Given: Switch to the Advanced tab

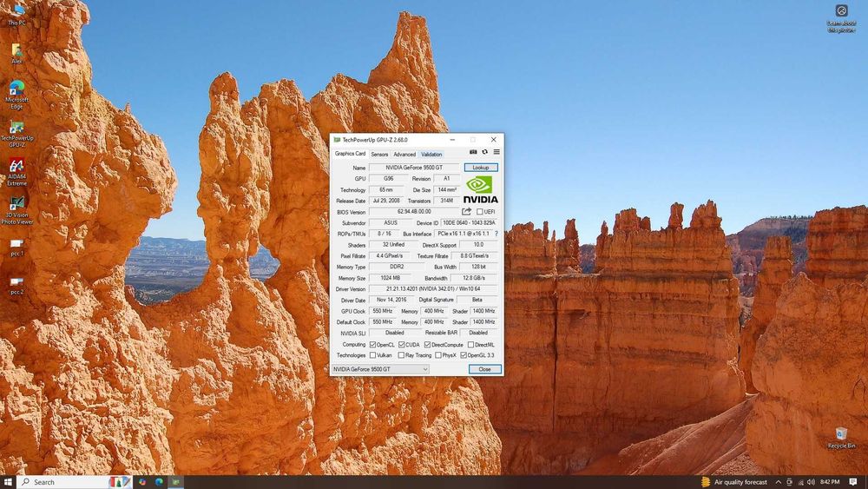Looking at the screenshot, I should pos(404,154).
